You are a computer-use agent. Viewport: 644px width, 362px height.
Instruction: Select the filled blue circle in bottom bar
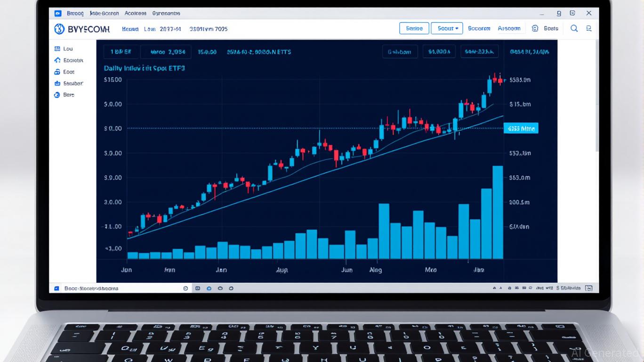[x=209, y=288]
